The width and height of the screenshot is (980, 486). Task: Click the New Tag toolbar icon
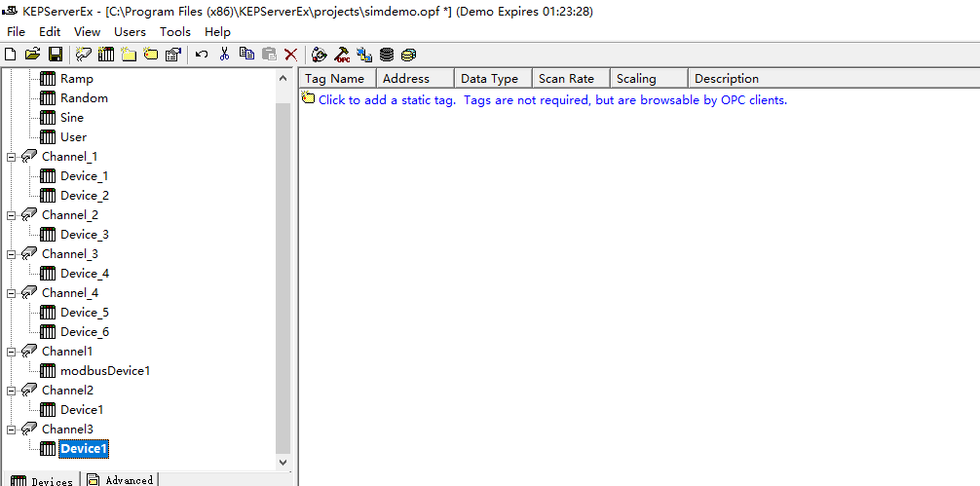pos(151,55)
